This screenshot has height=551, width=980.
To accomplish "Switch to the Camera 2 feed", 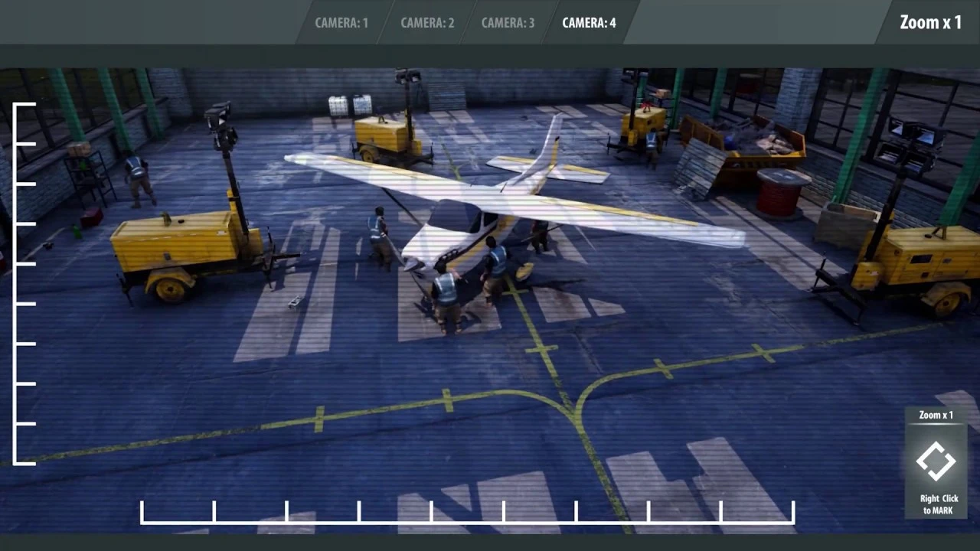I will (x=426, y=22).
